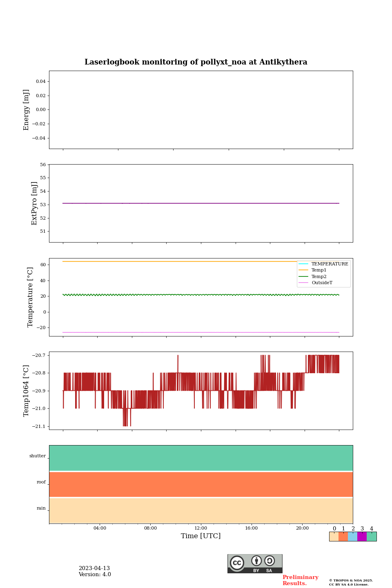Click the Version: 4.0 text
Image resolution: width=392 pixels, height=588 pixels.
pyautogui.click(x=95, y=575)
